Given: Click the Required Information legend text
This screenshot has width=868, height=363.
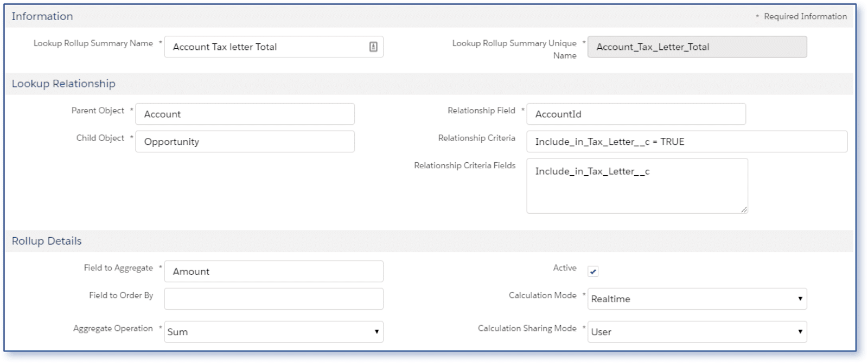Looking at the screenshot, I should point(805,17).
